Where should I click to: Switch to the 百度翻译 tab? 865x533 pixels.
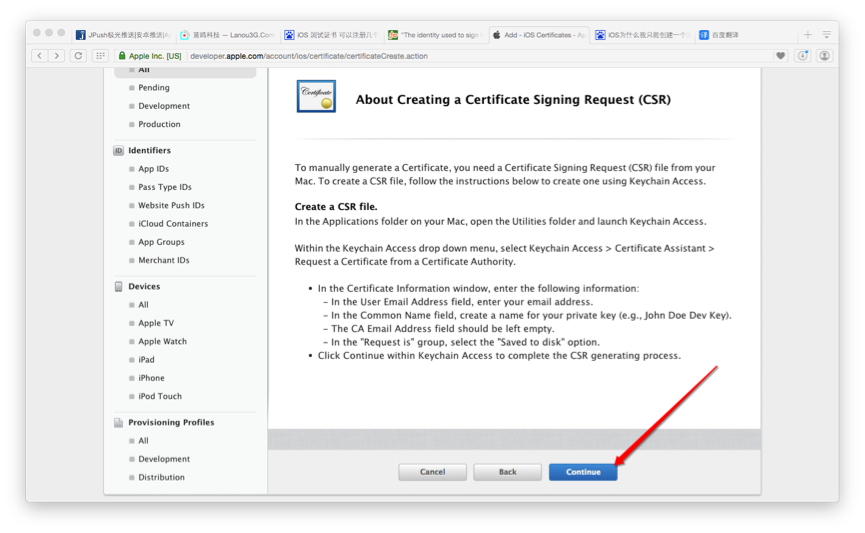coord(745,35)
